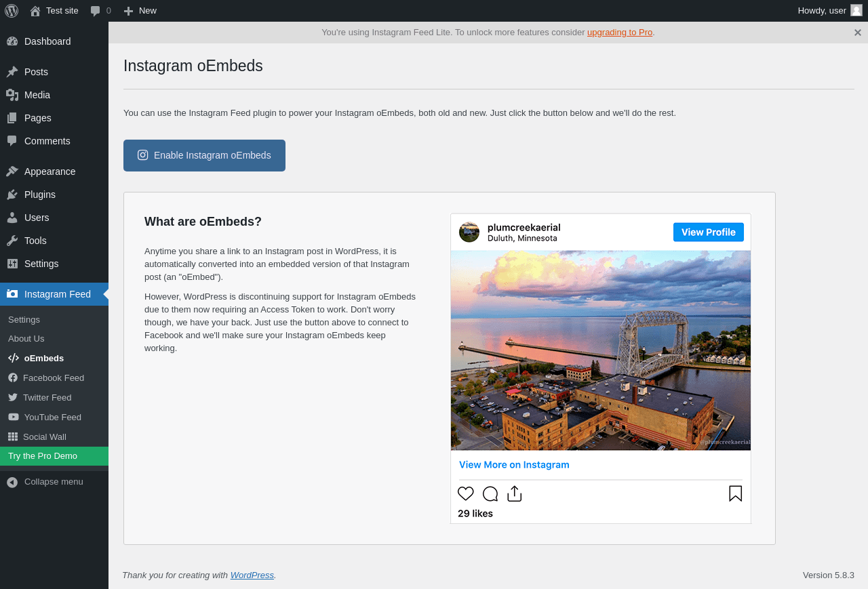Open Social Wall submenu item
Screen dimensions: 868x589
pyautogui.click(x=54, y=436)
